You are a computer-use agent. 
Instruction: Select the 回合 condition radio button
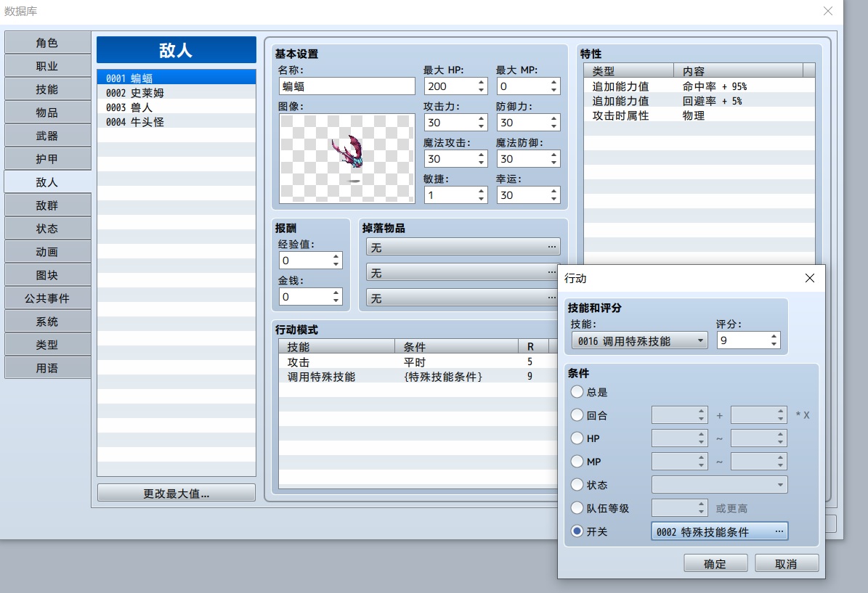coord(577,415)
